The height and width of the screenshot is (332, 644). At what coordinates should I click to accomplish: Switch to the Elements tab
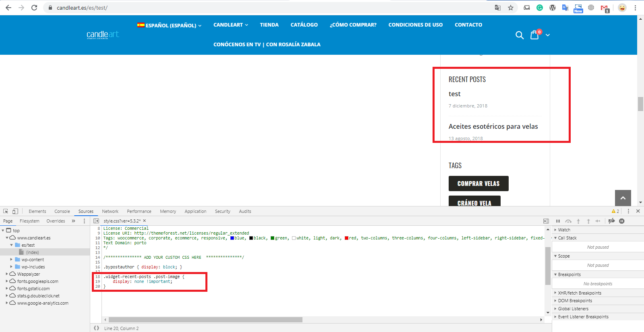(x=37, y=211)
